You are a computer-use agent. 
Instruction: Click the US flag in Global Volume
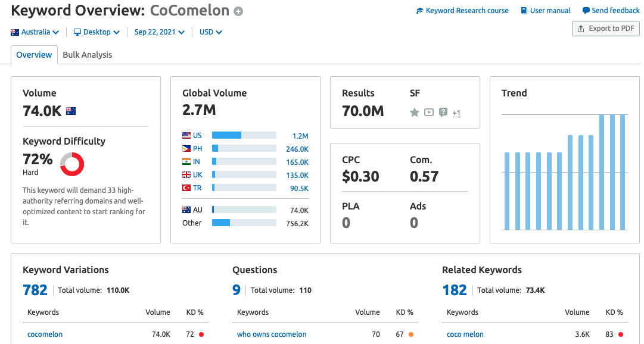pyautogui.click(x=186, y=136)
